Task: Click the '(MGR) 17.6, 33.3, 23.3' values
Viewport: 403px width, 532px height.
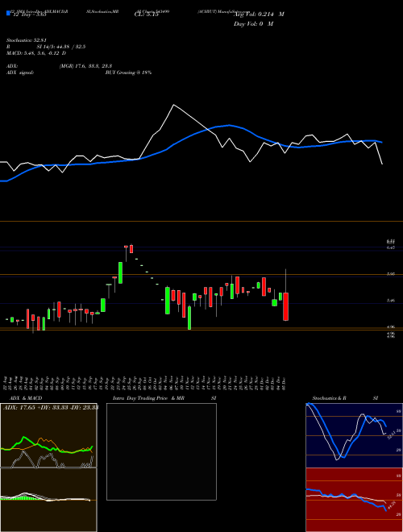Action: click(x=85, y=66)
